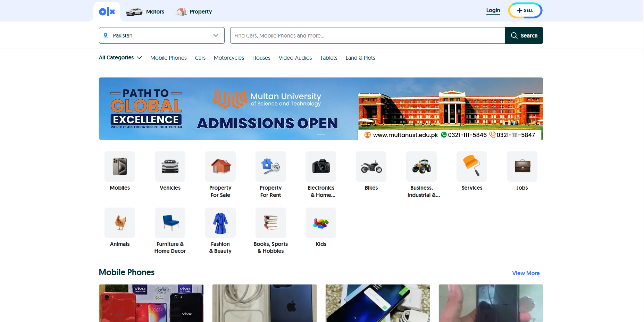Image resolution: width=644 pixels, height=322 pixels.
Task: Go to Video-Audios in category bar
Action: 295,58
